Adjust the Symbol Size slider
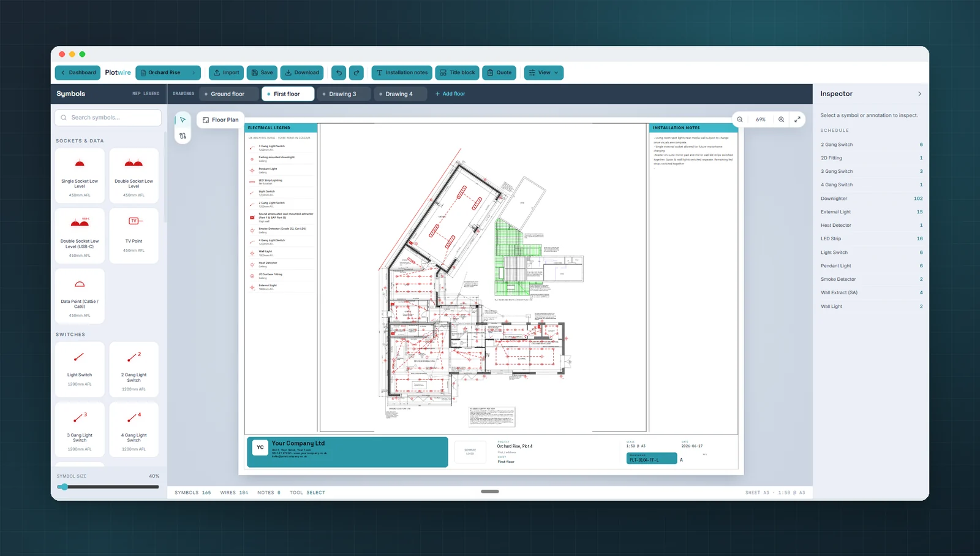The height and width of the screenshot is (556, 980). 108,487
